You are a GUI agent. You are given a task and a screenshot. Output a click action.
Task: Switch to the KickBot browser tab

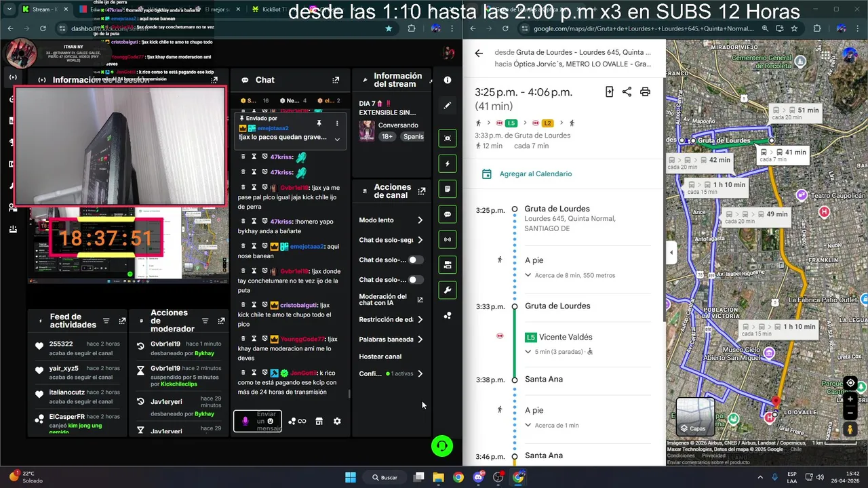271,9
